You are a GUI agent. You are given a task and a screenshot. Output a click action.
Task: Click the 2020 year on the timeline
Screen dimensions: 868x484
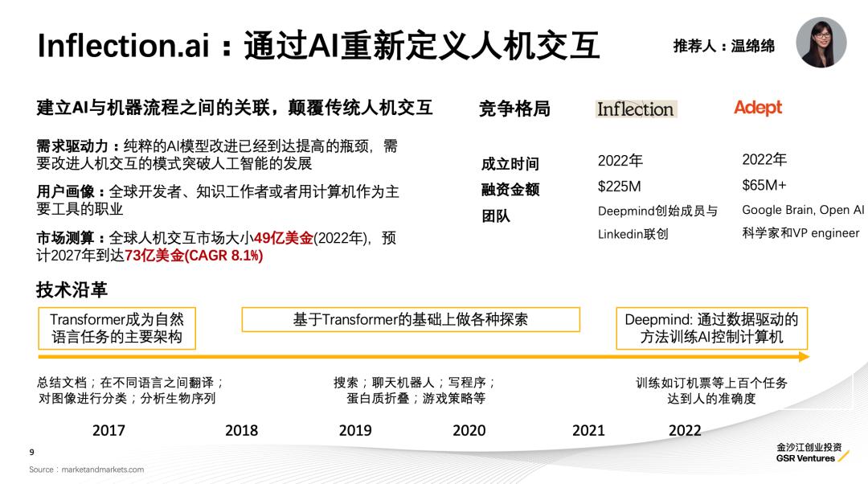pyautogui.click(x=469, y=431)
